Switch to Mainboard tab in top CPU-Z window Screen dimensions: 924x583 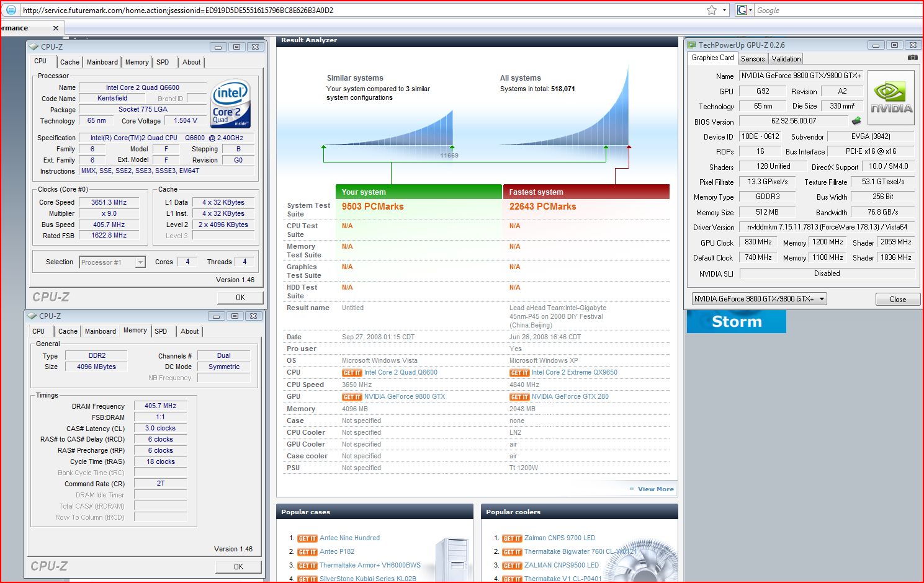click(x=102, y=62)
